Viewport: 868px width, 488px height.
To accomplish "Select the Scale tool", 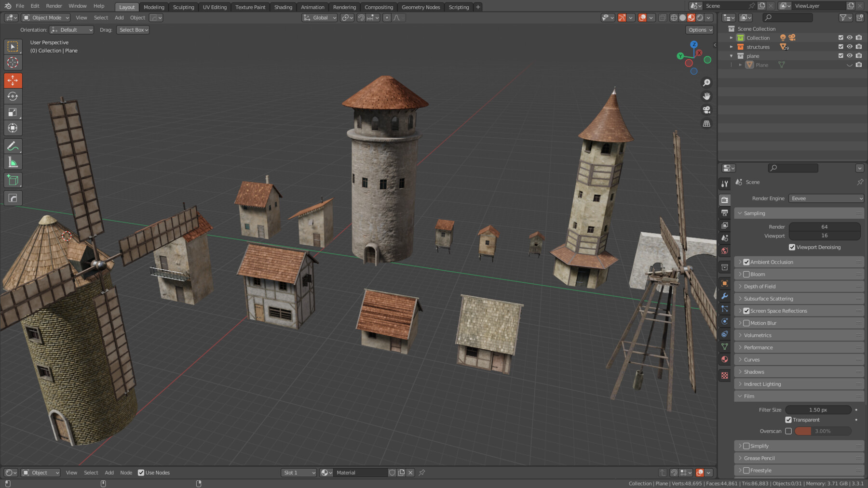I will (x=13, y=112).
